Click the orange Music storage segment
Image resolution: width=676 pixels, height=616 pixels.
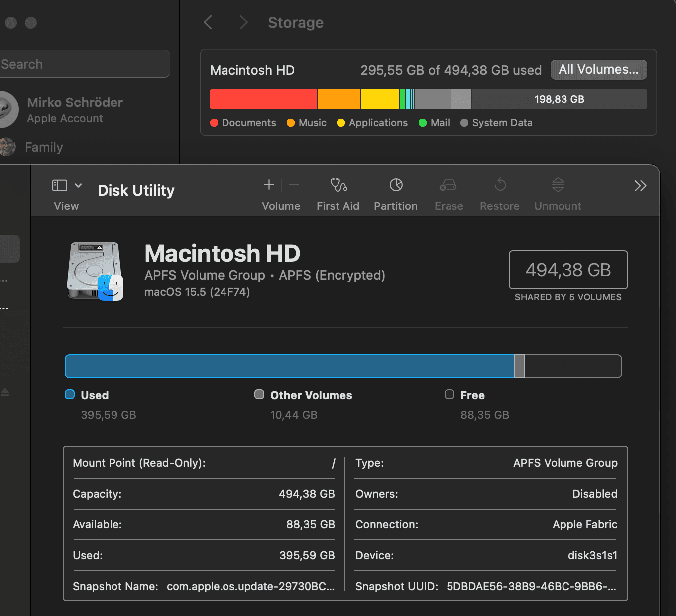(338, 99)
